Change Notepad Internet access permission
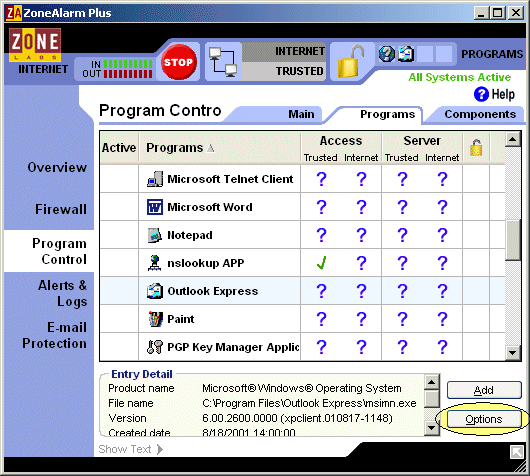This screenshot has width=530, height=476. (x=361, y=235)
